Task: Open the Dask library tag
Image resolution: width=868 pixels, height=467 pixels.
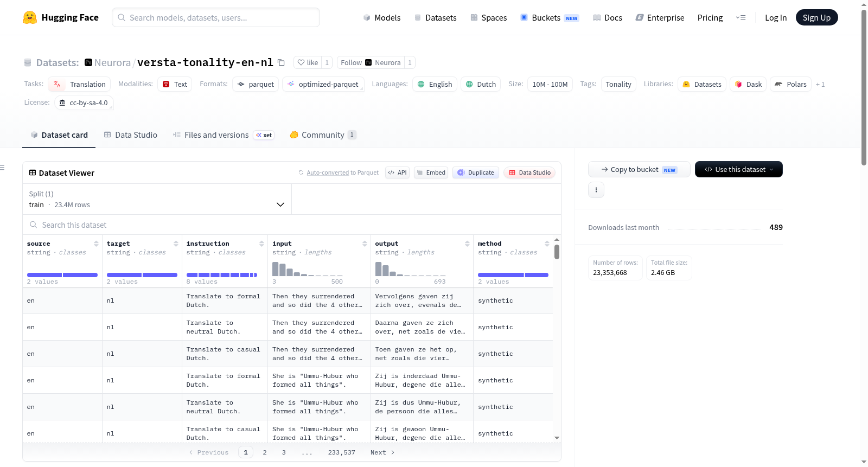Action: coord(748,84)
